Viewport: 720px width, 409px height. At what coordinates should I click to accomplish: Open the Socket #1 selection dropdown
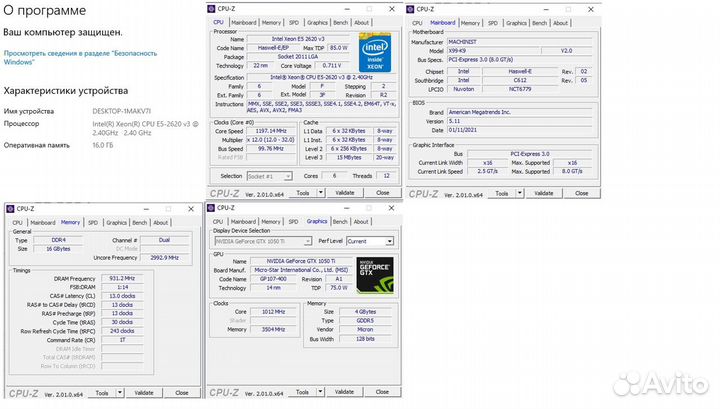pyautogui.click(x=270, y=176)
